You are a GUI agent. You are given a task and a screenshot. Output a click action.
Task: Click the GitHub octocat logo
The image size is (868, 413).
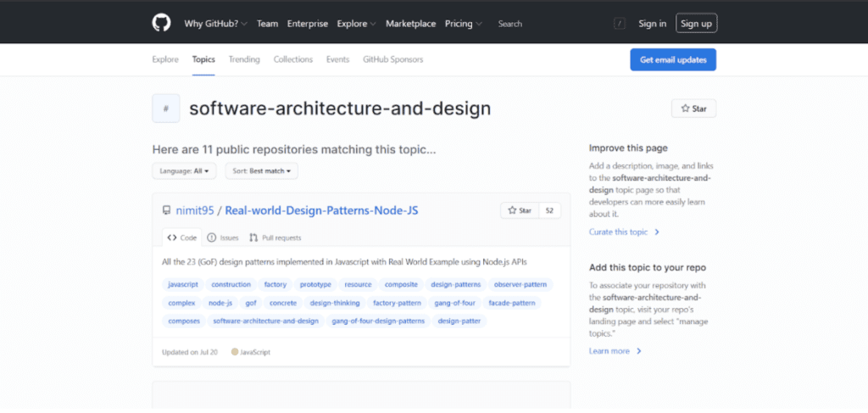tap(162, 23)
